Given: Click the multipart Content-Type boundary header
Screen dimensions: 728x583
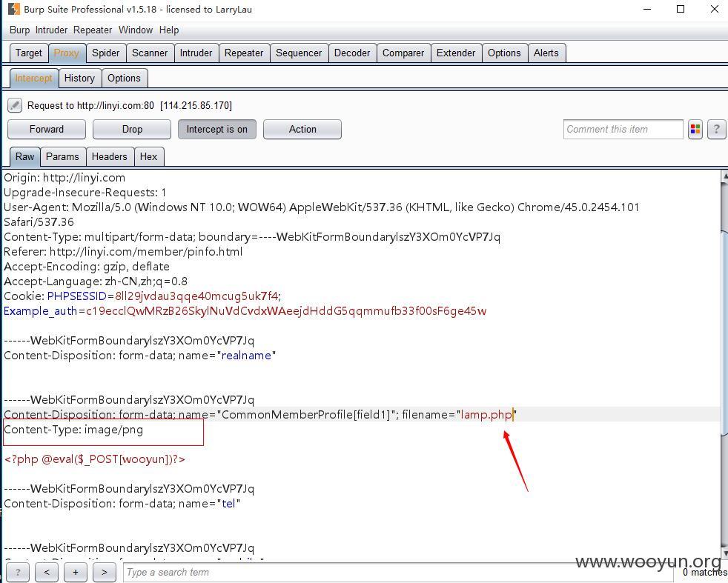Looking at the screenshot, I should [252, 236].
